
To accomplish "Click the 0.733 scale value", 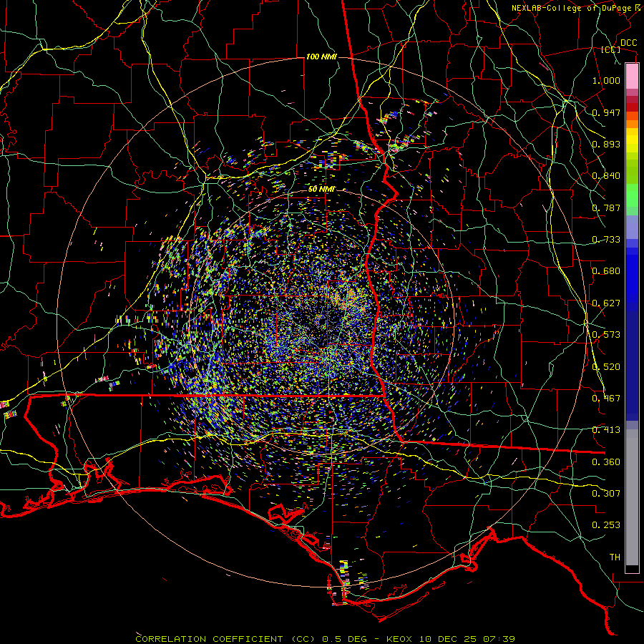I will point(606,240).
